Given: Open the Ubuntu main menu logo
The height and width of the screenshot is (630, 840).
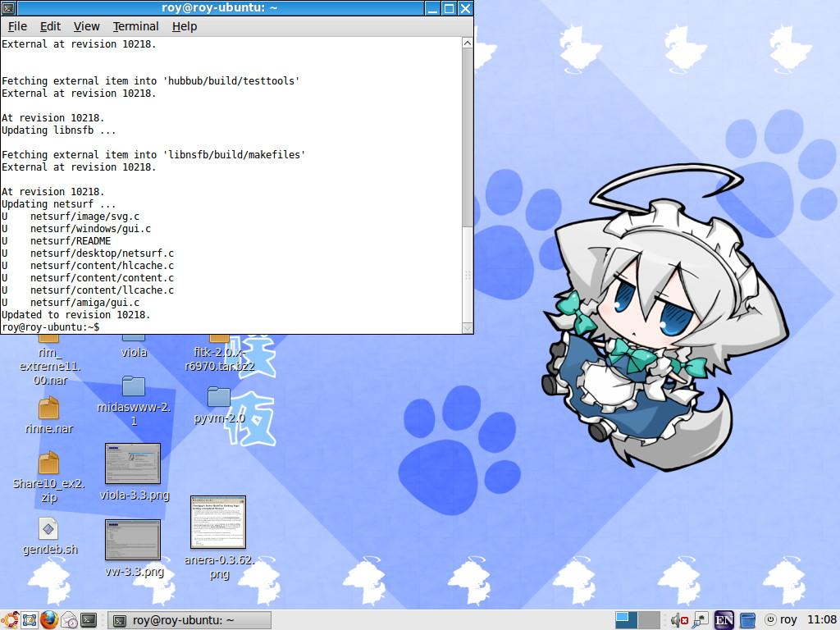Looking at the screenshot, I should (10, 620).
